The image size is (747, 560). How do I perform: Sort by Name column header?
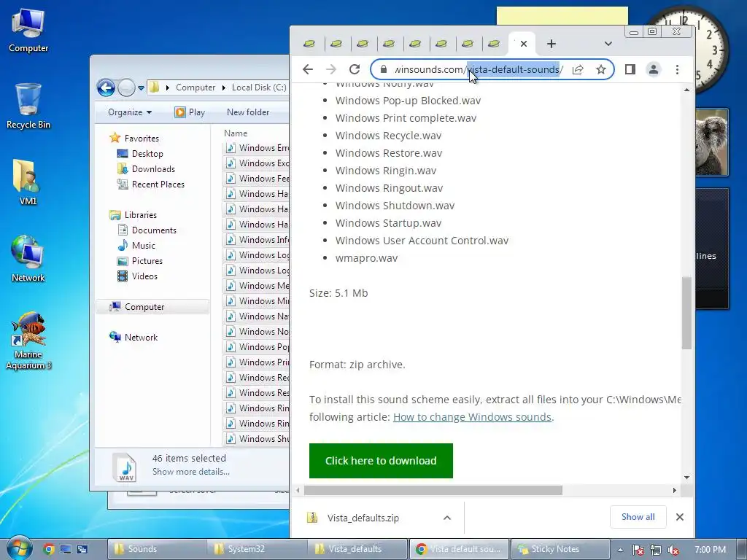point(236,133)
